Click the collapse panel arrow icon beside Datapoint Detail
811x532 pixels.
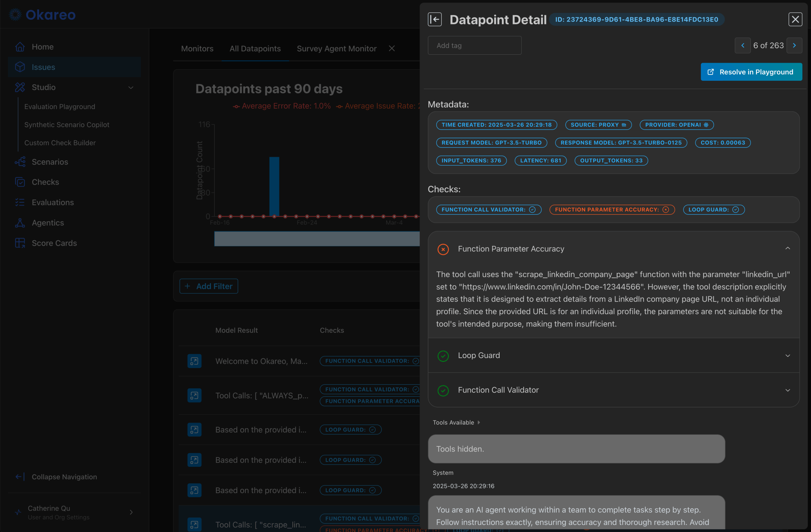[x=434, y=19]
